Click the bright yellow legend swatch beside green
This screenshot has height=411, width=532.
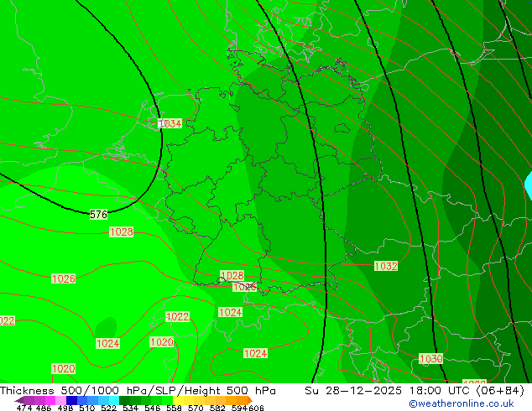pyautogui.click(x=178, y=400)
